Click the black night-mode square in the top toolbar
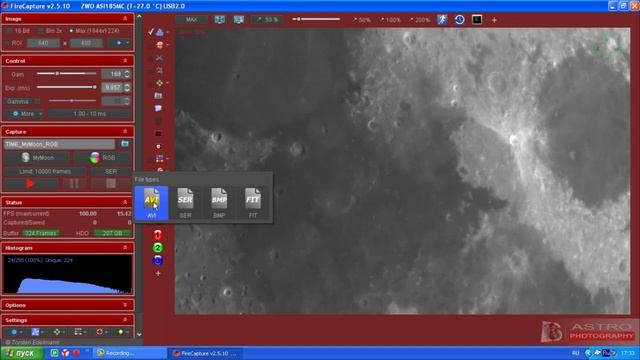The height and width of the screenshot is (360, 640). click(477, 20)
